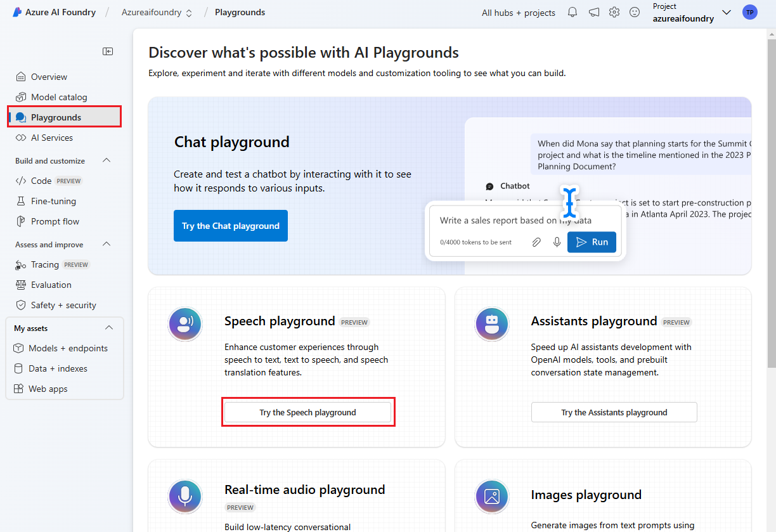776x532 pixels.
Task: Click the Chat playground heading
Action: (x=232, y=142)
